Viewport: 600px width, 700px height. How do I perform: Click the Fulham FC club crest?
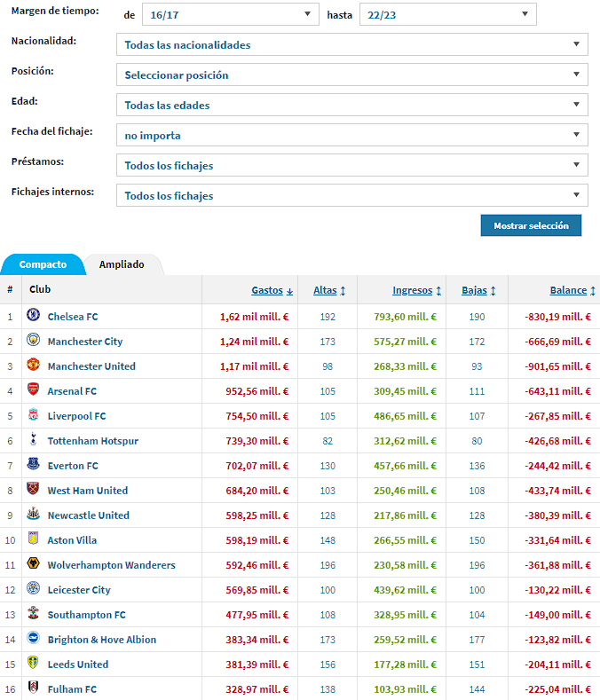[33, 688]
